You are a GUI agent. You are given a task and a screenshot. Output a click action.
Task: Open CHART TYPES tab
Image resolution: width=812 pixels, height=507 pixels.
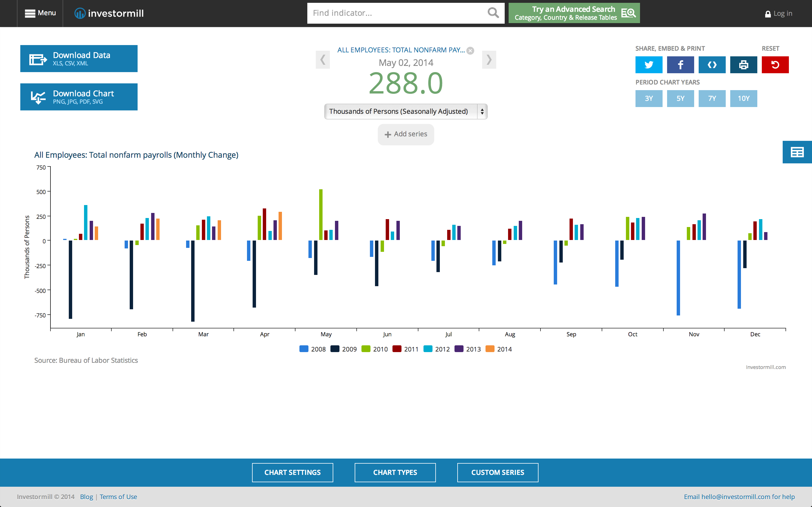(395, 472)
